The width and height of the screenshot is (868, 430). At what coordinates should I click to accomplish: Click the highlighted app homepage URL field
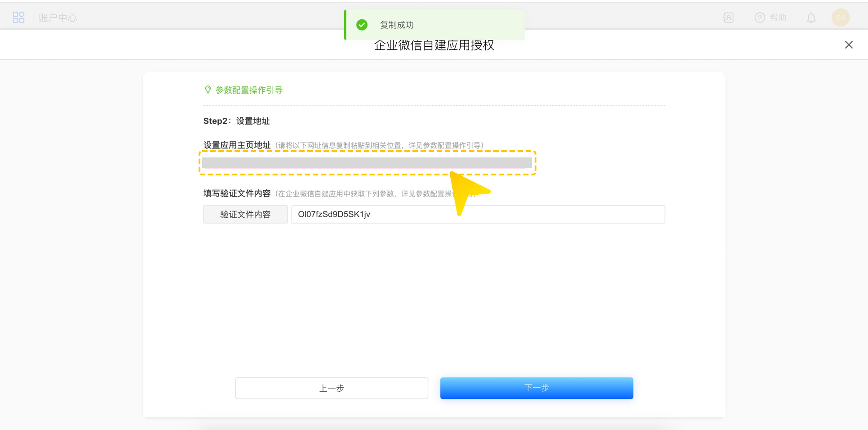click(367, 163)
